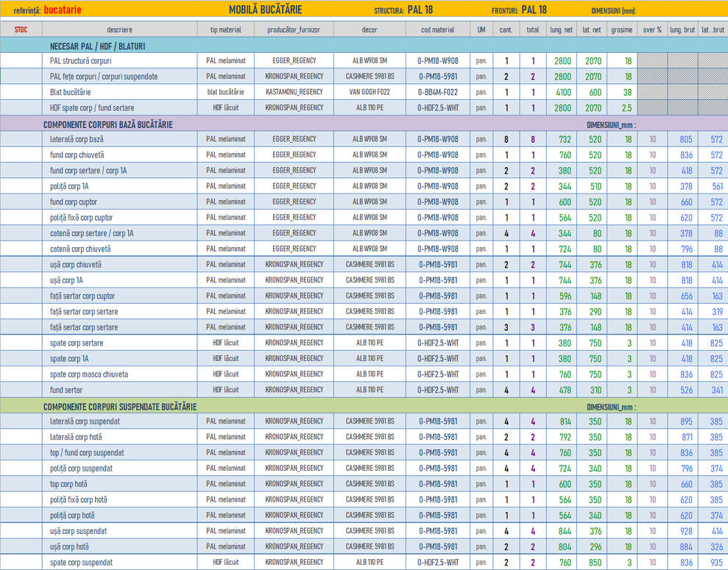Select the 'grosime' column header
The width and height of the screenshot is (728, 570).
click(621, 29)
